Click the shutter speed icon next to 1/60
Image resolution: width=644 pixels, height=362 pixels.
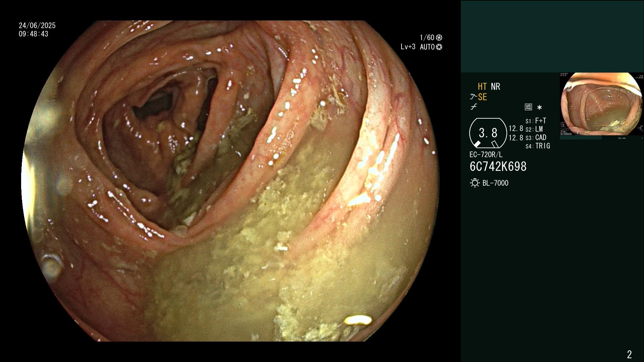pyautogui.click(x=439, y=38)
